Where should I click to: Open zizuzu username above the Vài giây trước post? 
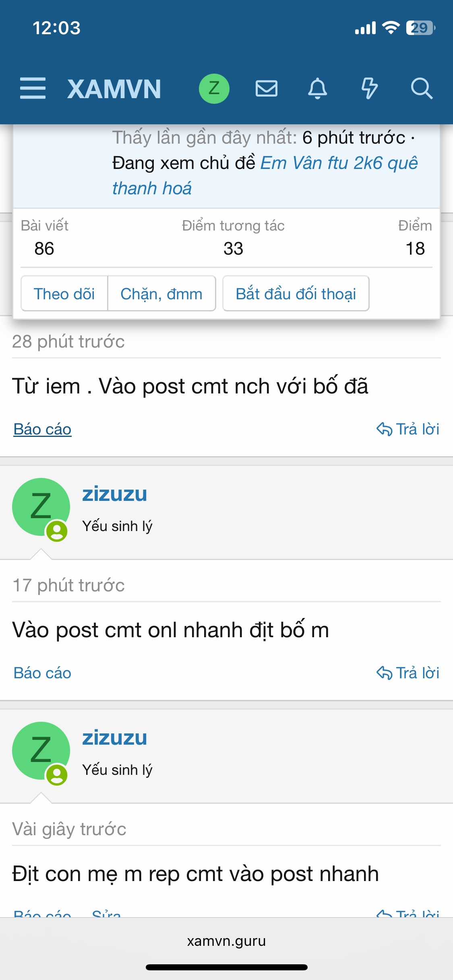coord(114,738)
